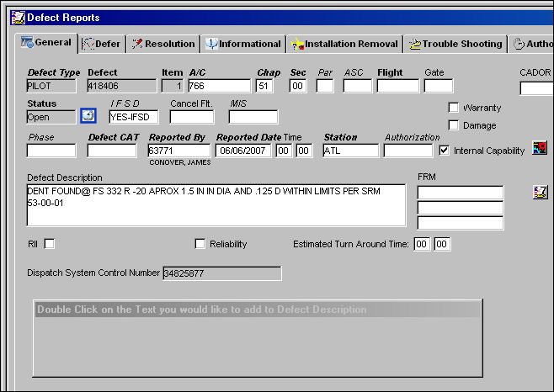The image size is (554, 392).
Task: Click the empty Authorization field
Action: click(x=408, y=151)
